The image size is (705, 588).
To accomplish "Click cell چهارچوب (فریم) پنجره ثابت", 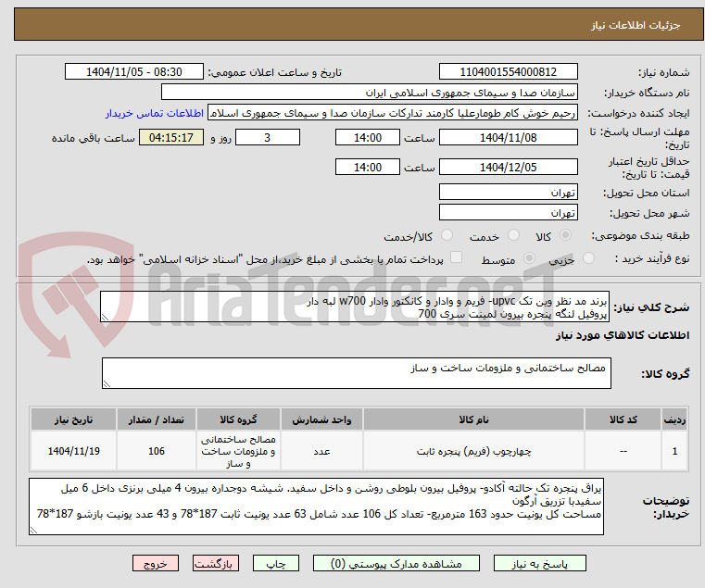I will [473, 451].
